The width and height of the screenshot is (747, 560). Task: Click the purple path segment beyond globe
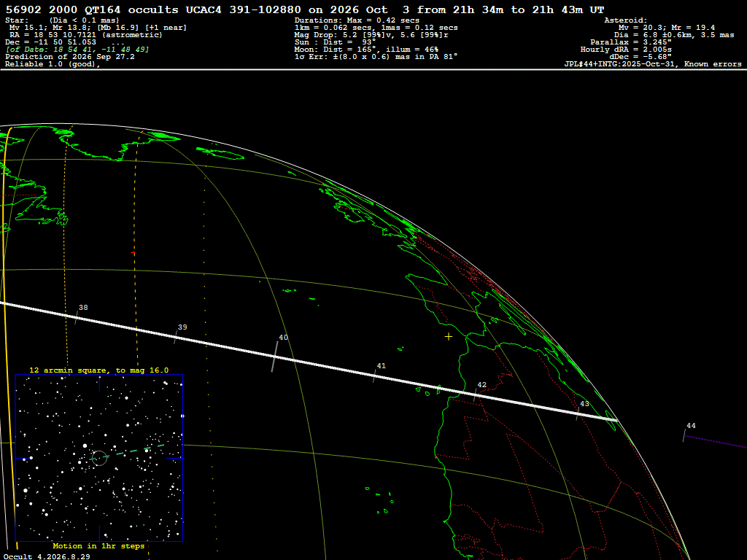click(716, 441)
